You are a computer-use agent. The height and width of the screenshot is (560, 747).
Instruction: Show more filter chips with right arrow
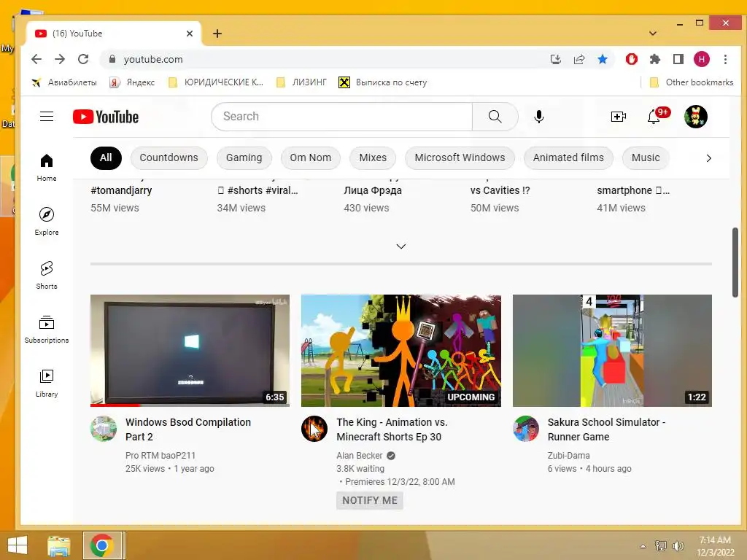708,158
